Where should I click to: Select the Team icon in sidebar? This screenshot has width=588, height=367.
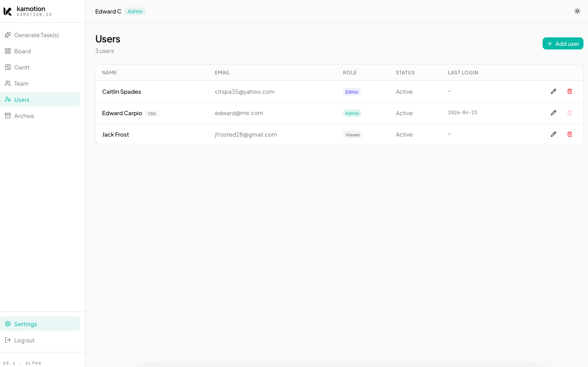(x=8, y=83)
